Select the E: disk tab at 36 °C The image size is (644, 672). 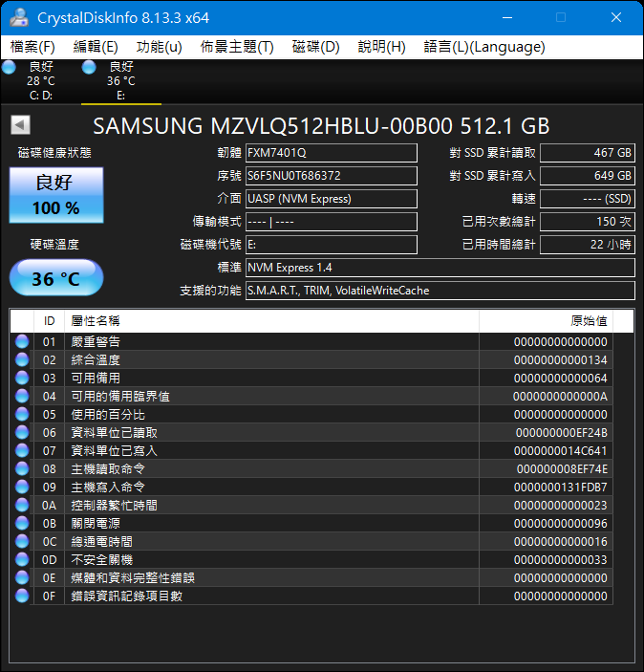click(x=121, y=81)
